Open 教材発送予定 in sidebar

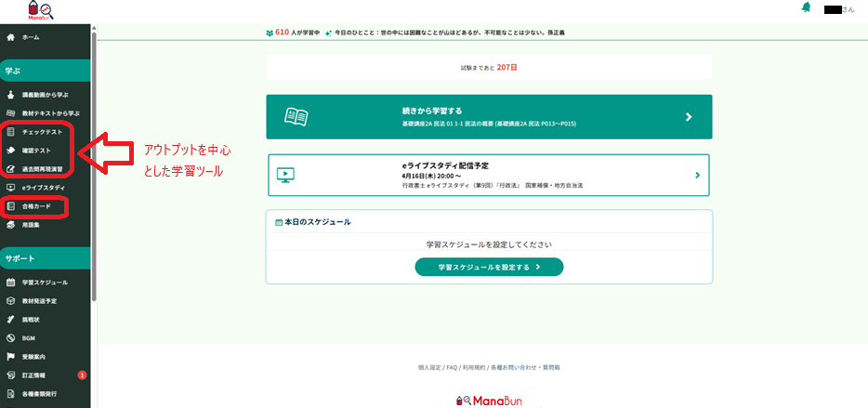pos(39,301)
